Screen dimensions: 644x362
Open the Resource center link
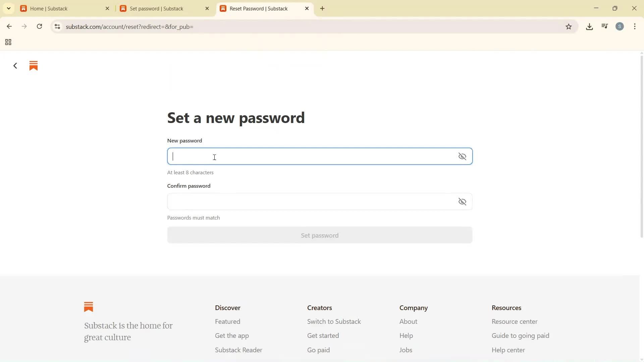coord(514,321)
